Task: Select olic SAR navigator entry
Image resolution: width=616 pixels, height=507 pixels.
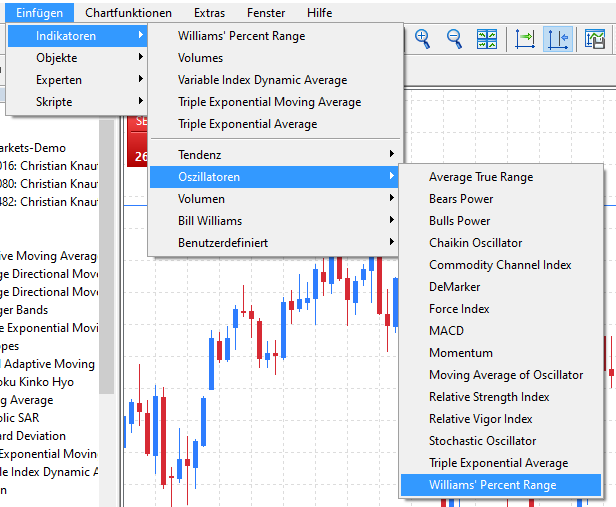Action: pos(20,418)
